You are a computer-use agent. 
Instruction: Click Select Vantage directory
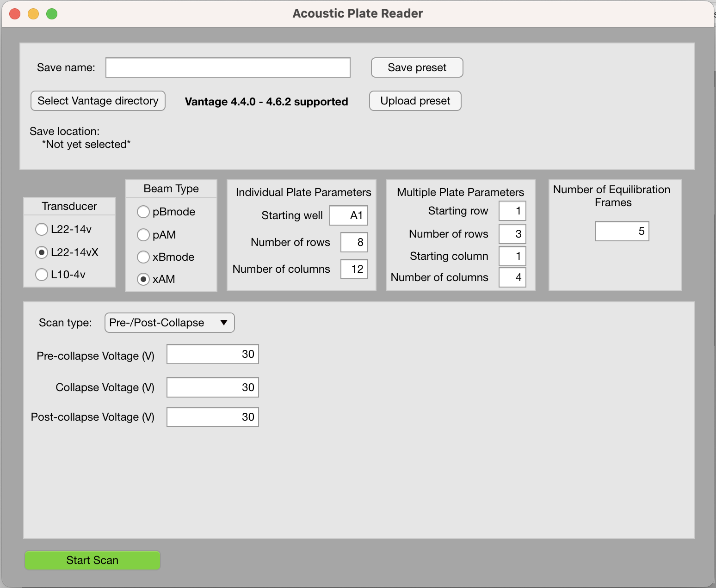pos(98,101)
